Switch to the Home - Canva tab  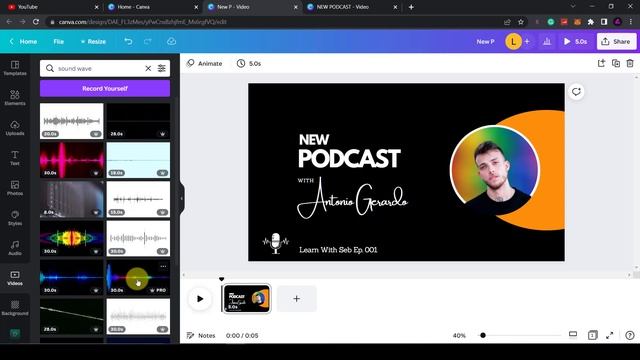(153, 7)
